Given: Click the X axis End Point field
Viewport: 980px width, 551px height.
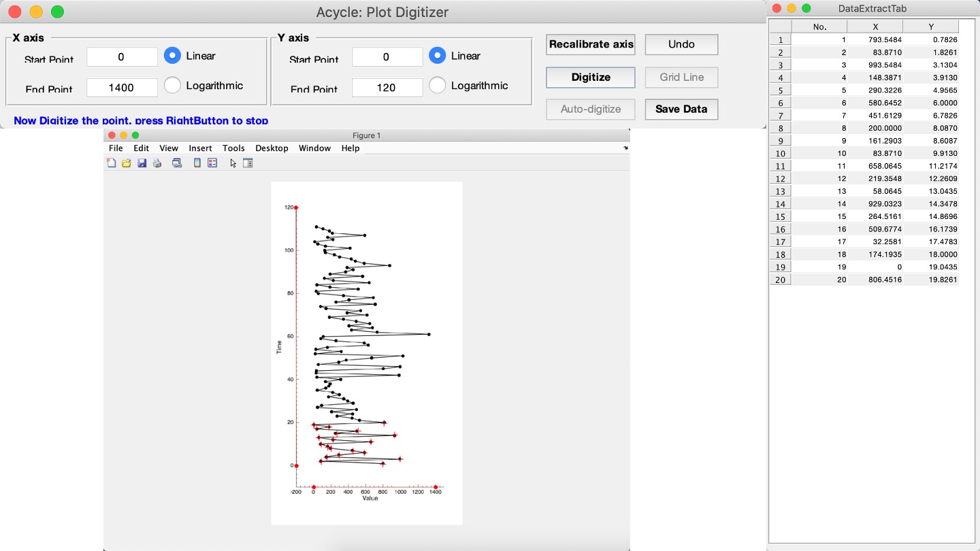Looking at the screenshot, I should [x=122, y=87].
